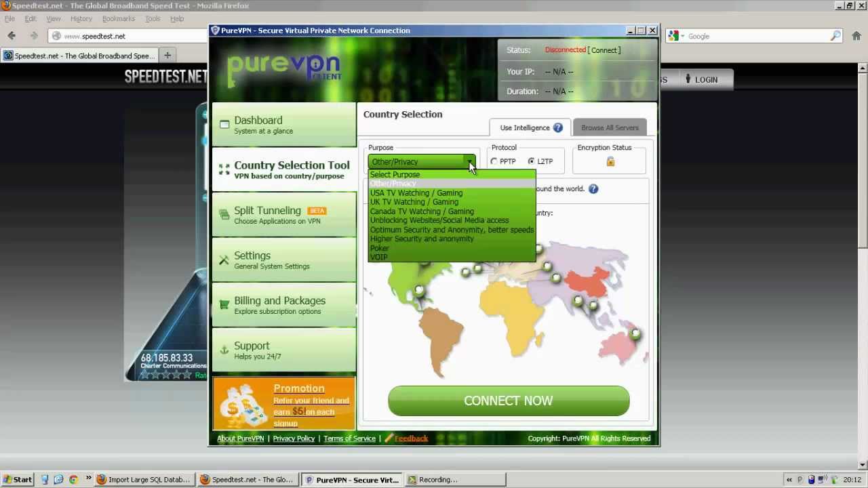Choose "Select Purpose" in dropdown list
Screen dimensions: 868x488
395,175
